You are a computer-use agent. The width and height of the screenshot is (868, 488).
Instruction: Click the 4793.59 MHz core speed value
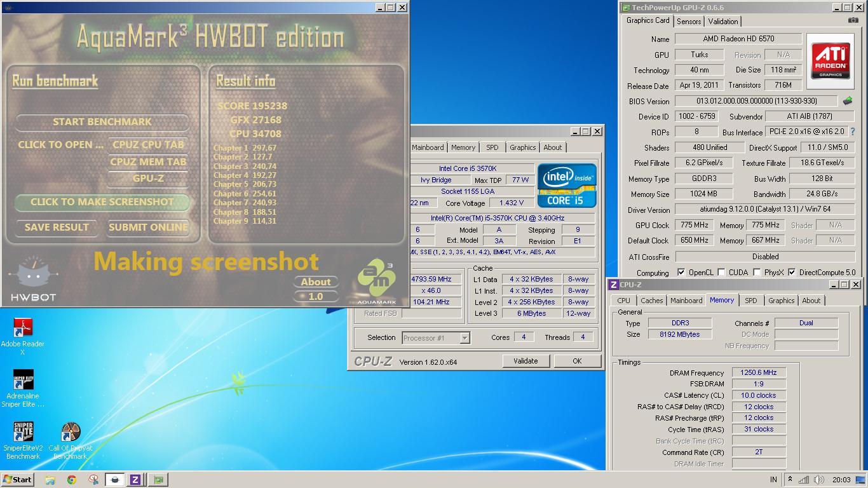(x=431, y=279)
